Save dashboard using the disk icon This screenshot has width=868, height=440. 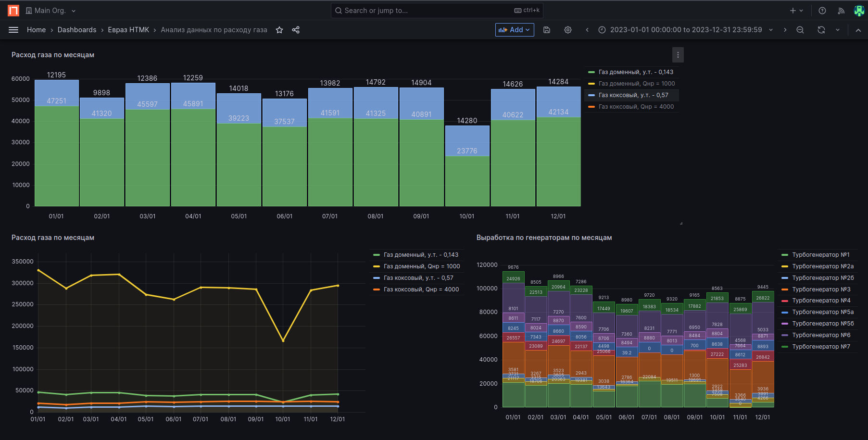[x=547, y=30]
